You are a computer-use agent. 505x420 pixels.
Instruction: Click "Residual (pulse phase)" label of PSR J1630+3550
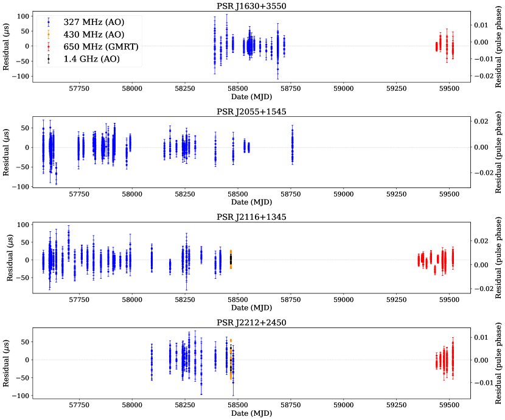click(498, 46)
